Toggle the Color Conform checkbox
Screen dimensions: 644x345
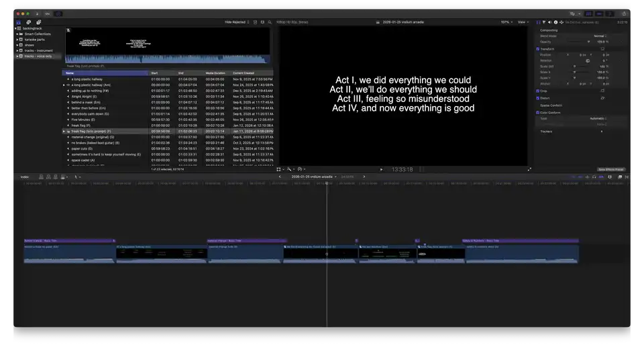tap(537, 113)
